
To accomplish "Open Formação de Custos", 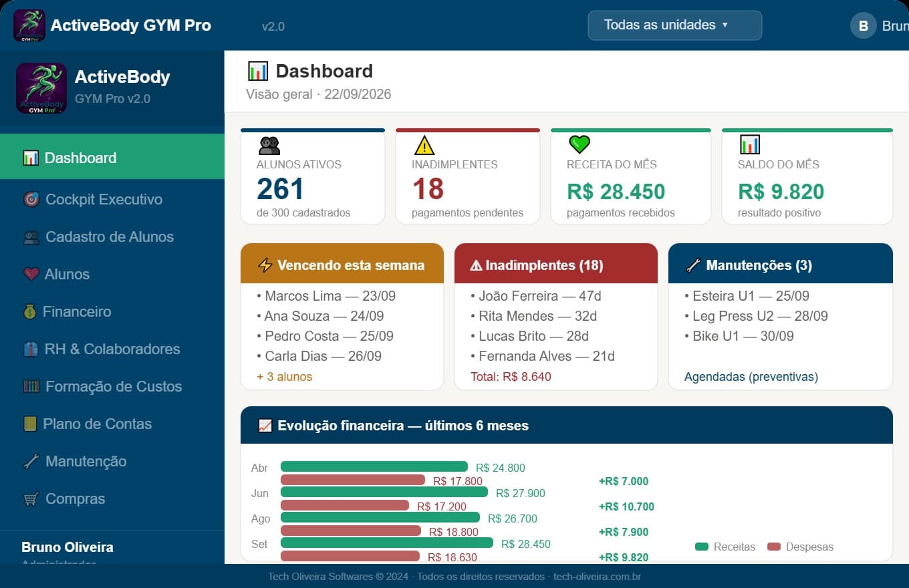I will click(112, 386).
